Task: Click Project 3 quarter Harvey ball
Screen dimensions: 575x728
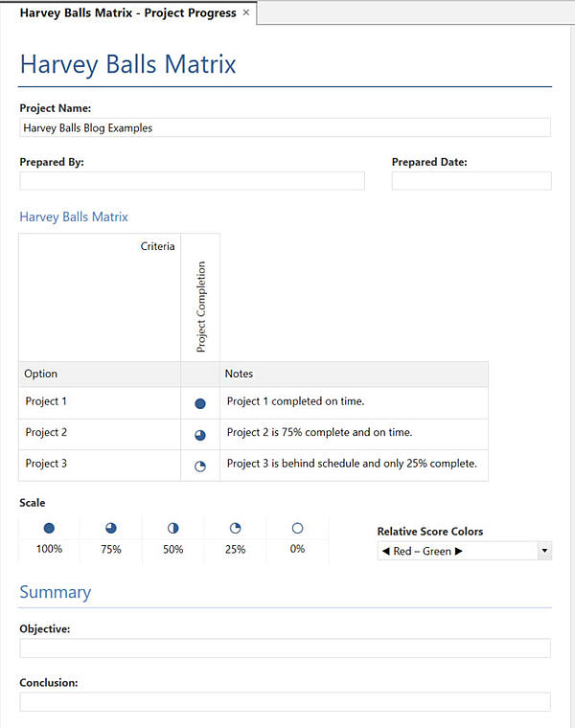Action: click(x=200, y=466)
